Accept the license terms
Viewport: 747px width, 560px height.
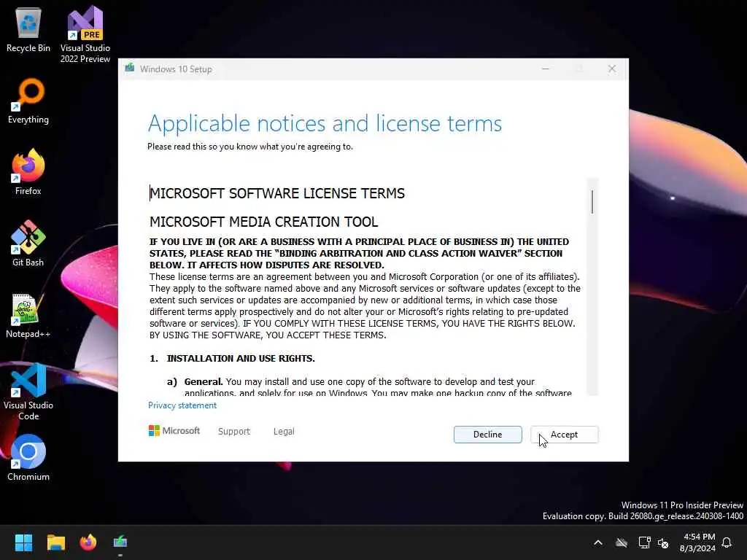tap(564, 435)
